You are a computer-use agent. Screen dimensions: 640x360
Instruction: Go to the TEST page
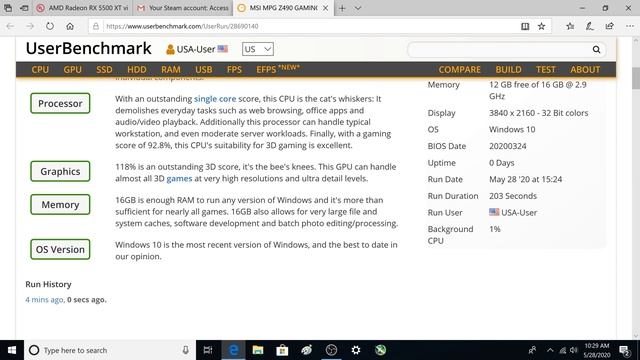(x=546, y=69)
